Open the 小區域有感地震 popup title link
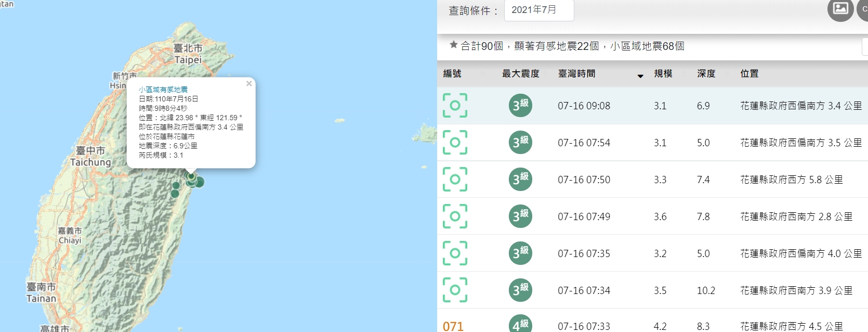 163,90
